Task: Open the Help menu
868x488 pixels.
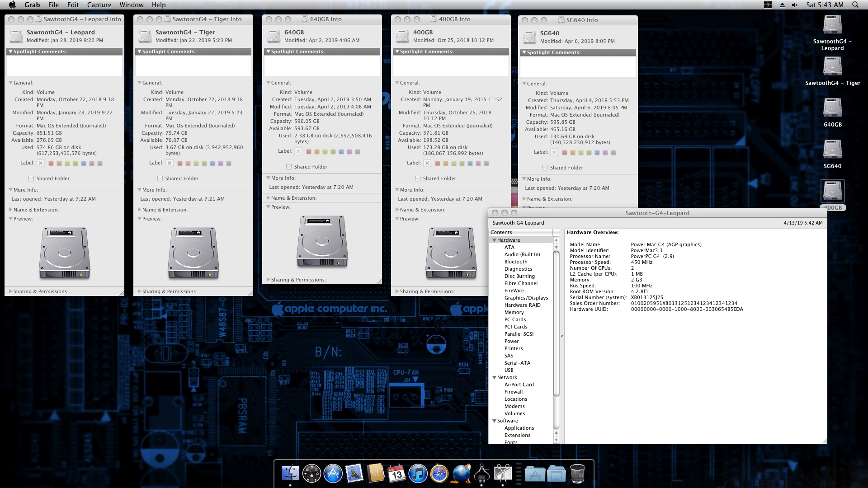Action: point(159,5)
